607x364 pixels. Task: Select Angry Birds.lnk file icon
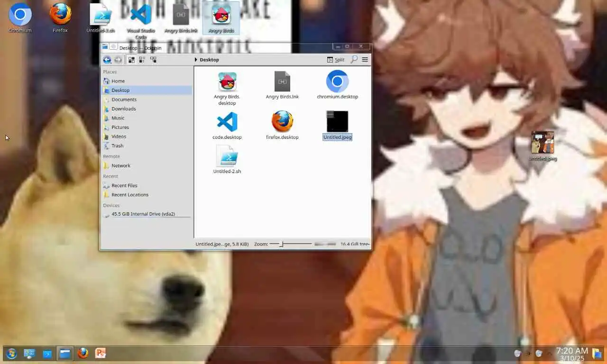(x=282, y=82)
